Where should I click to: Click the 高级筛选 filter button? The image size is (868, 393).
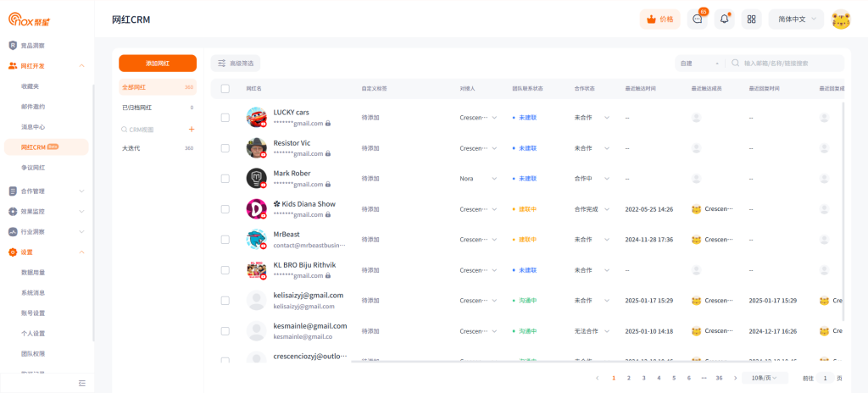point(236,64)
